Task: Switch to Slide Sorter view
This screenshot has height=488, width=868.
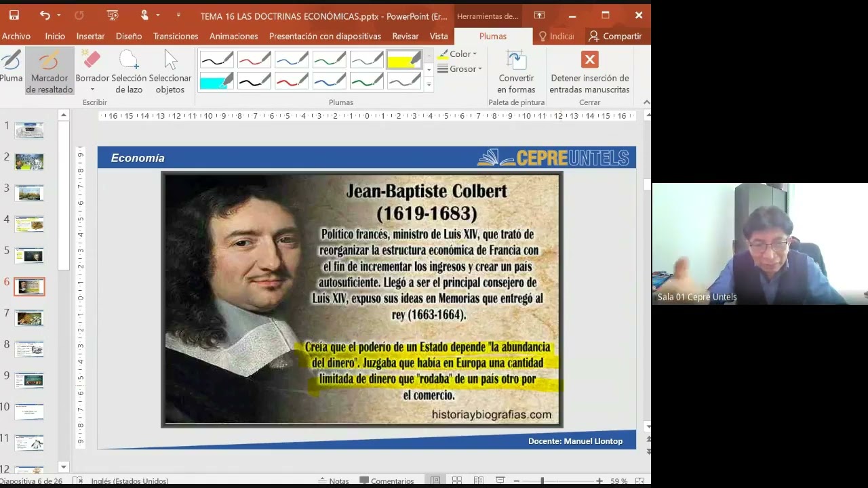Action: point(457,481)
